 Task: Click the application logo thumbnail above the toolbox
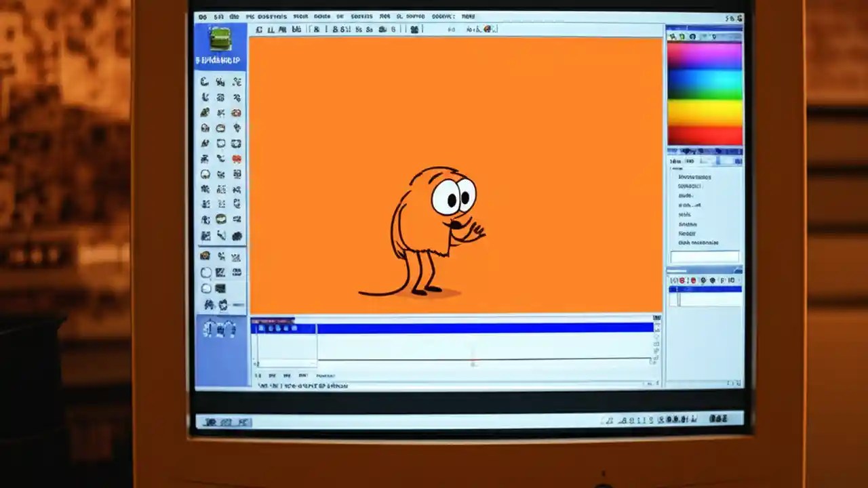[219, 39]
